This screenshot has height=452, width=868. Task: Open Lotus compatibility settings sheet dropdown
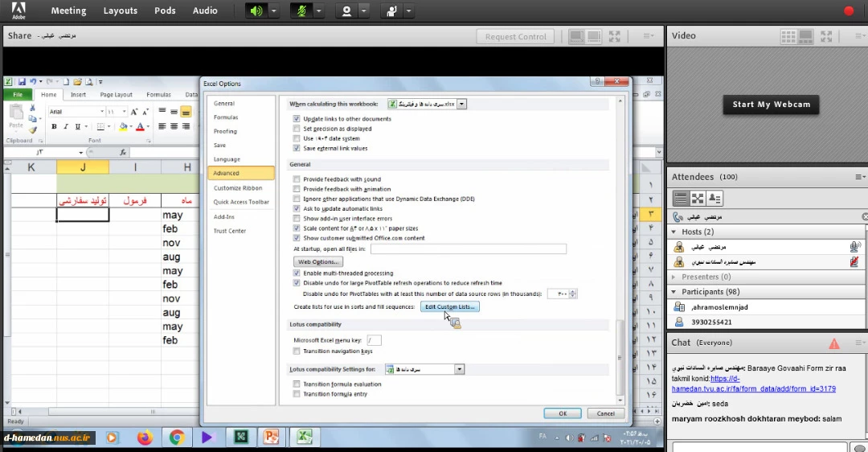(x=459, y=369)
